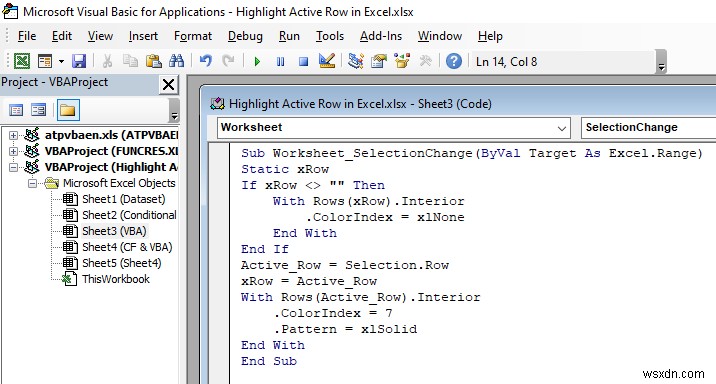Open the View menu
Image resolution: width=716 pixels, height=384 pixels.
100,36
